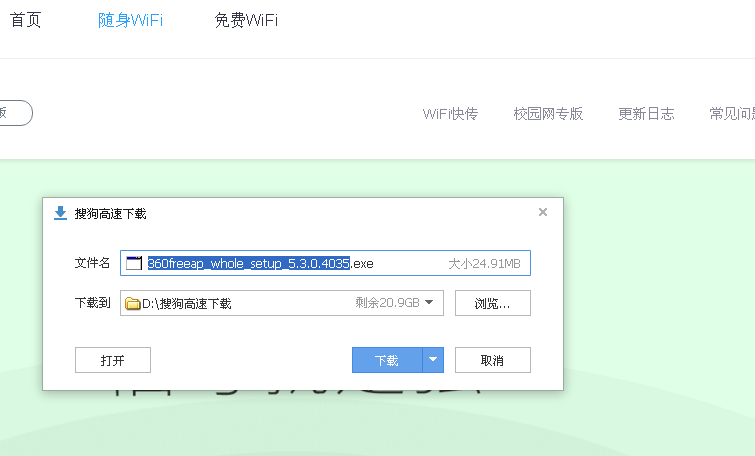
Task: Open the 校园网专版 link
Action: pyautogui.click(x=548, y=114)
